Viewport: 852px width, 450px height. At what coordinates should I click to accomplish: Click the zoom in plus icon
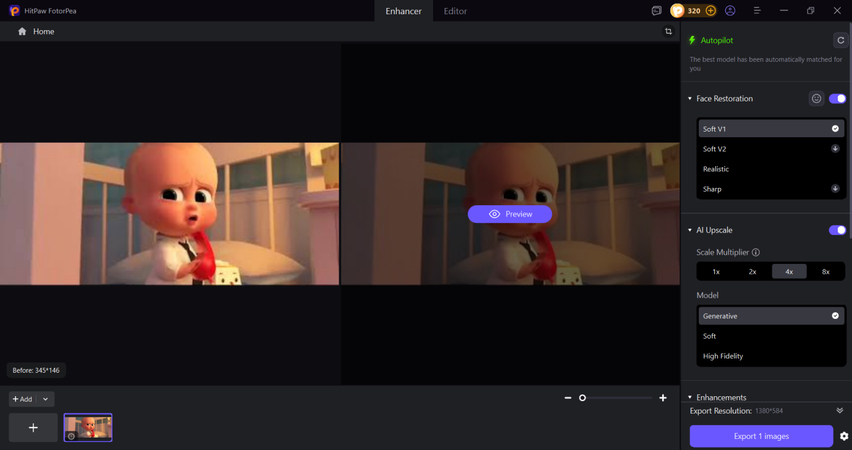pos(663,398)
